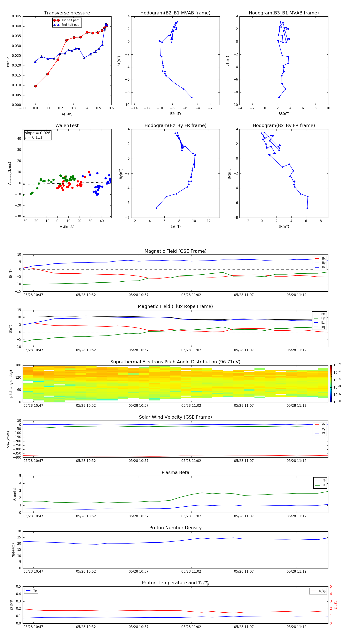Click the "Vx" legend entry
The height and width of the screenshot is (644, 351).
coord(320,425)
